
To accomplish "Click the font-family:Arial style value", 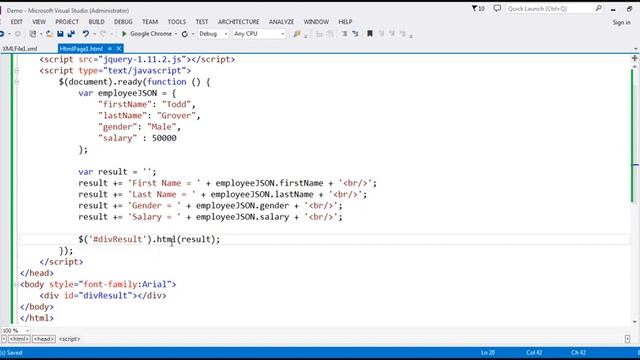I will (x=125, y=284).
